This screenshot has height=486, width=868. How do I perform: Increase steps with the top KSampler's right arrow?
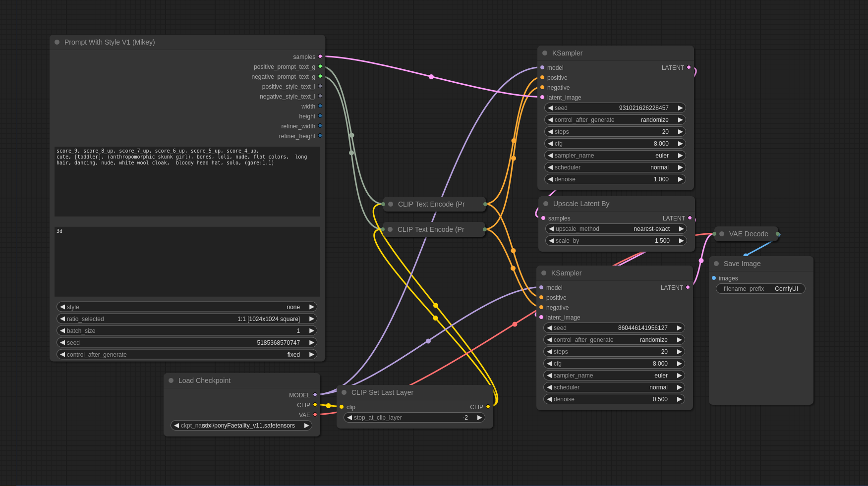tap(680, 132)
